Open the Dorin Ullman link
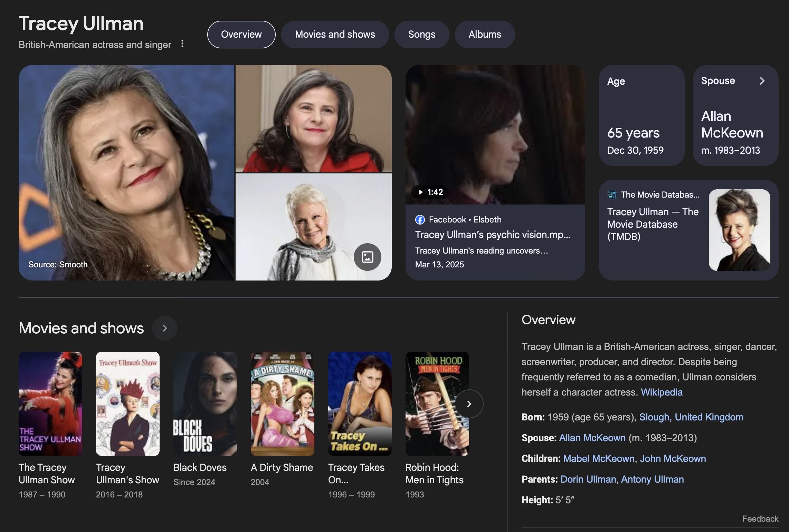Viewport: 789px width, 532px height. 588,479
